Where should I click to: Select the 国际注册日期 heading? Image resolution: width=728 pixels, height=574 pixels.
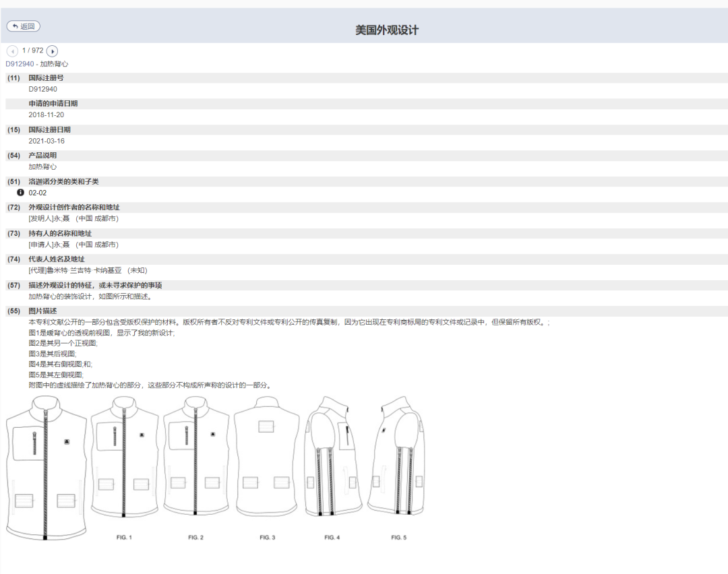pos(49,129)
